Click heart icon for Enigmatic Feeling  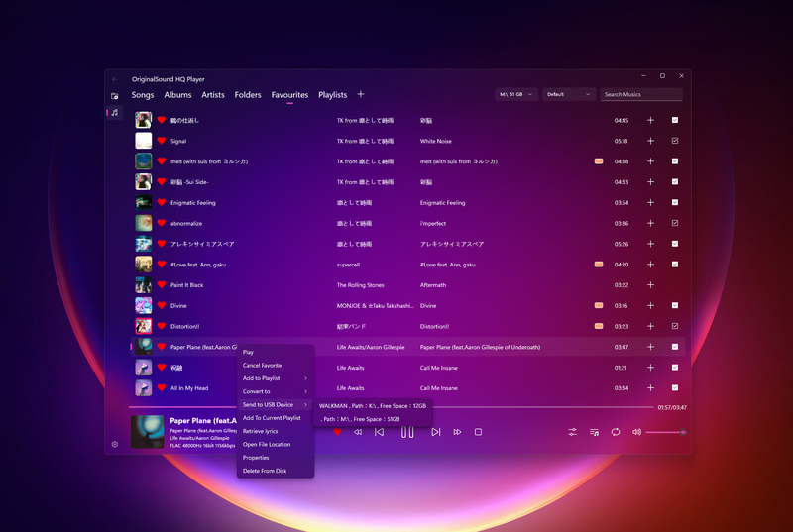[x=162, y=202]
